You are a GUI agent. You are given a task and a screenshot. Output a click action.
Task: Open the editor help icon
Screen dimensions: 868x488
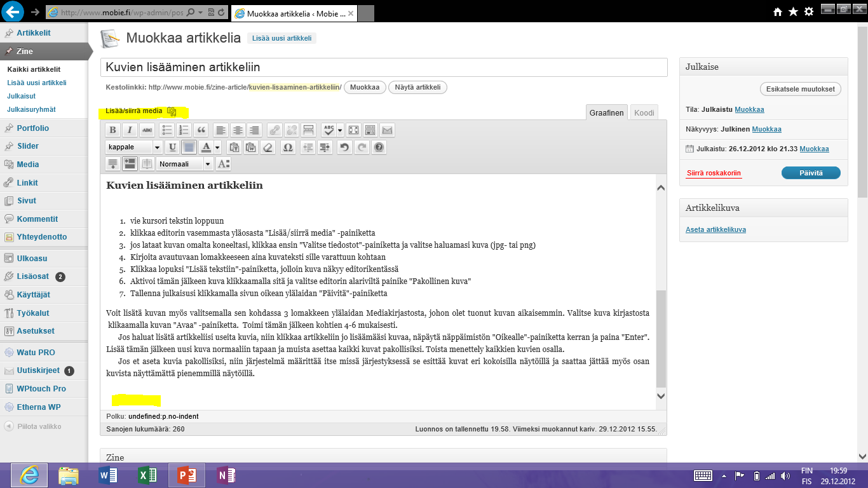click(379, 147)
